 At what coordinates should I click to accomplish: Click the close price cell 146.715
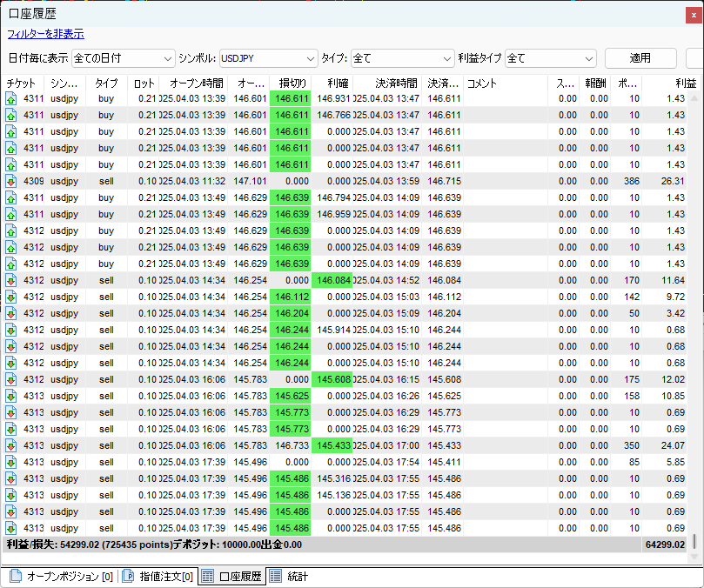point(444,181)
